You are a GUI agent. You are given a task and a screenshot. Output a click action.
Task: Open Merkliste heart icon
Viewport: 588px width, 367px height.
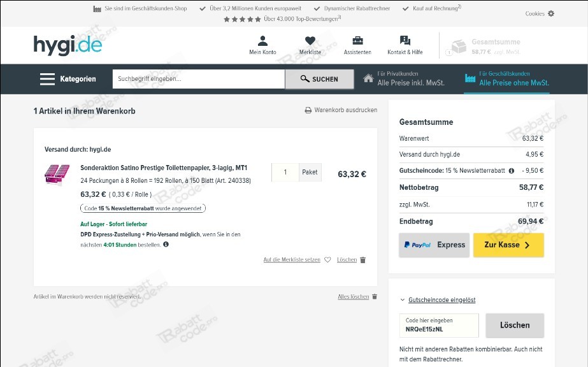point(310,41)
